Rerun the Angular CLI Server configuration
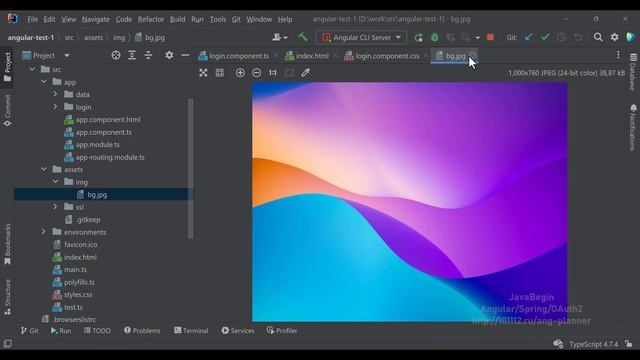The height and width of the screenshot is (360, 640). click(x=418, y=38)
